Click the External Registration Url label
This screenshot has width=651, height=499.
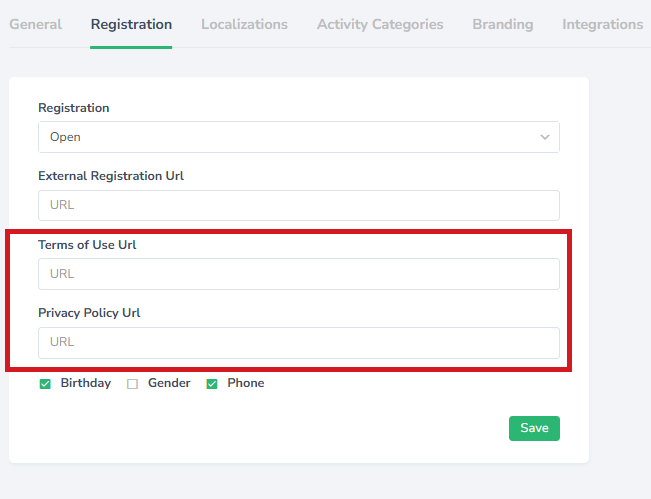(111, 176)
